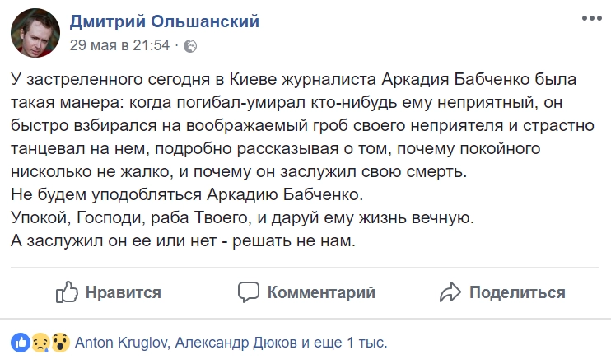
Task: Click the author's profile photo
Action: [34, 33]
